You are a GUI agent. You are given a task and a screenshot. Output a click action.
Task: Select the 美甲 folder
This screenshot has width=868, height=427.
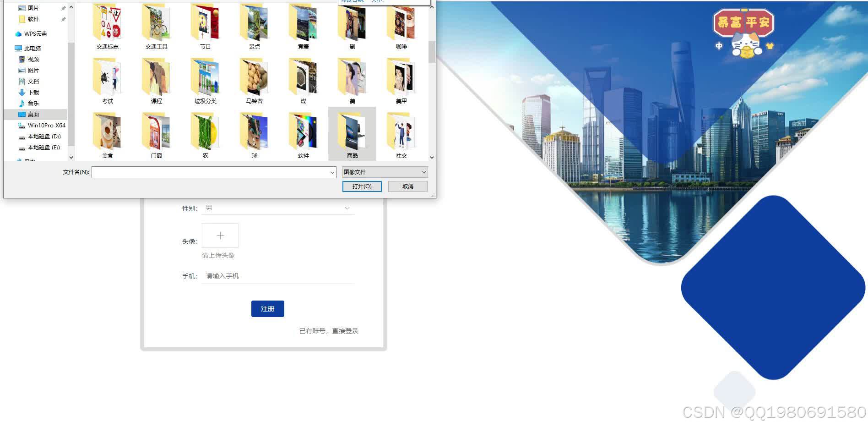click(x=401, y=80)
